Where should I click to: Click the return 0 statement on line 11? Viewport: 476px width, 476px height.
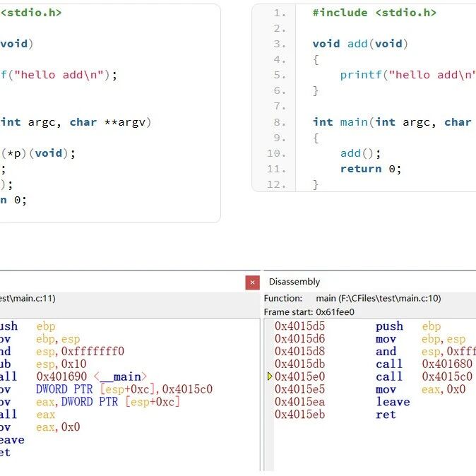tap(370, 169)
